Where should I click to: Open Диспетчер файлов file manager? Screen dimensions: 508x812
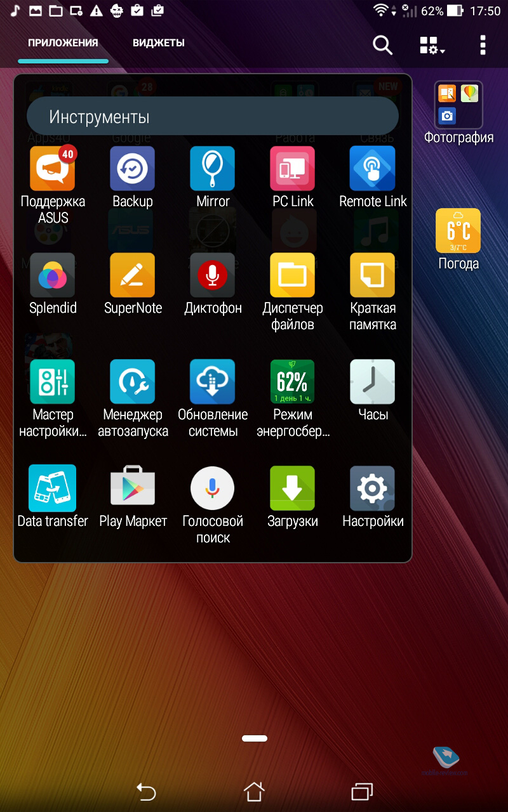[293, 275]
